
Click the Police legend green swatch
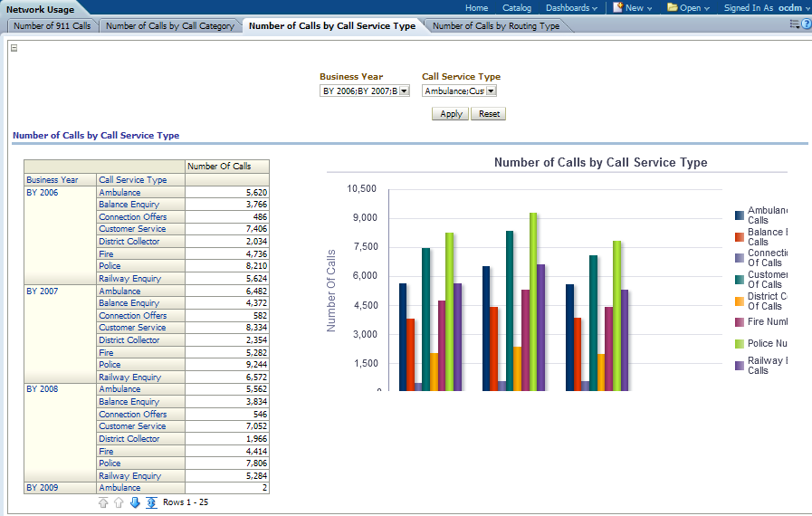(740, 344)
